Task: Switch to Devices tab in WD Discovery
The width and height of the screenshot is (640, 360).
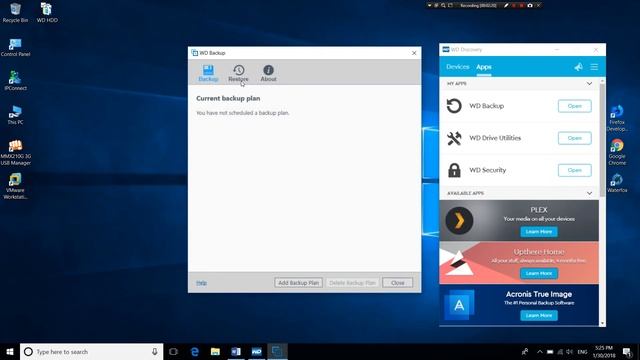Action: 458,67
